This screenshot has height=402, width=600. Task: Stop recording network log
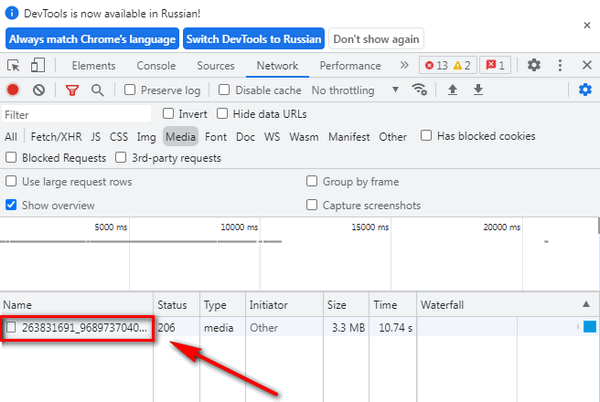click(14, 90)
